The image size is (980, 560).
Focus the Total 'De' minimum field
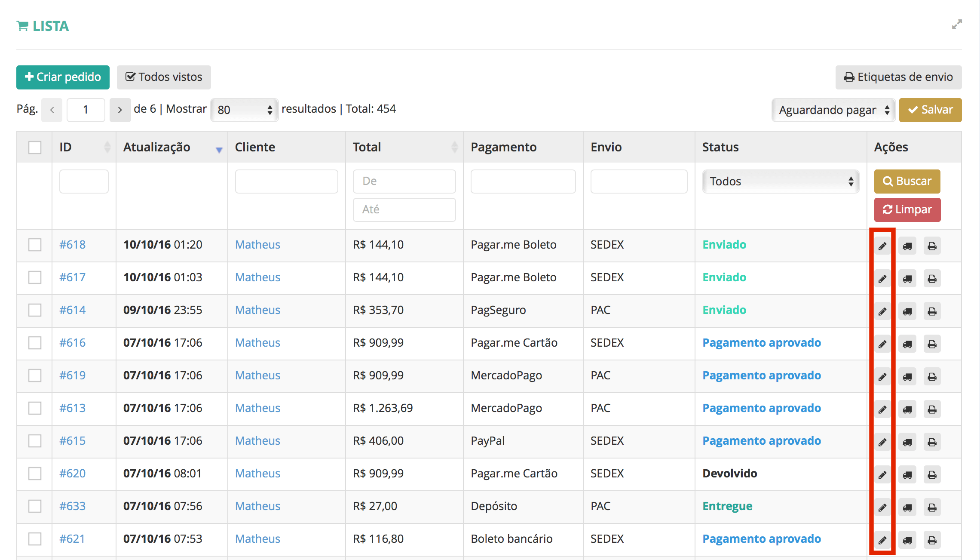click(x=404, y=182)
